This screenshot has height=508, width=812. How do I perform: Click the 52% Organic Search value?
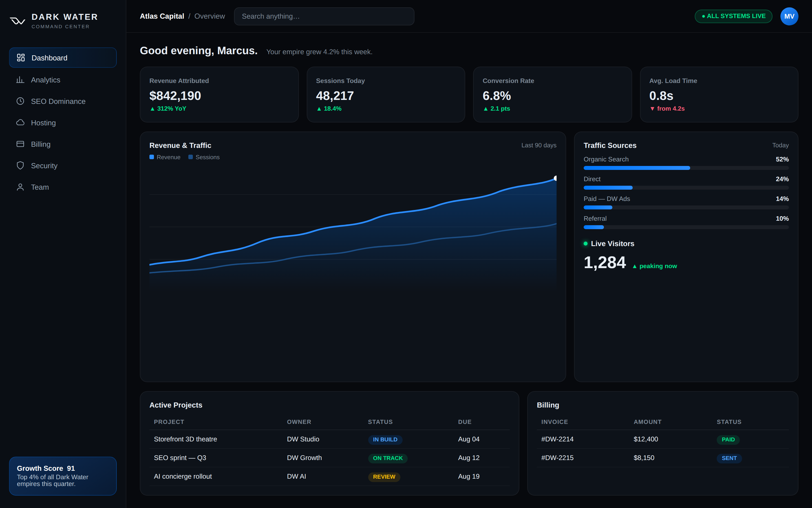click(782, 159)
